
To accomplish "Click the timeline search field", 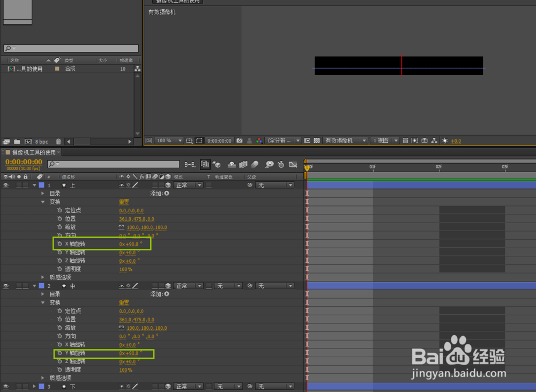I will click(x=113, y=164).
